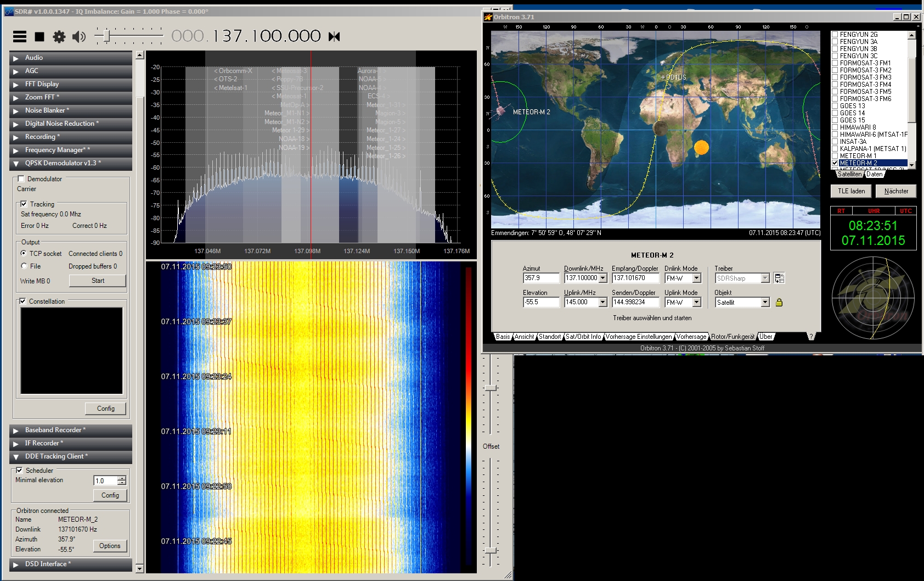This screenshot has width=924, height=581.
Task: Enable the Demodulator checkbox
Action: (x=21, y=179)
